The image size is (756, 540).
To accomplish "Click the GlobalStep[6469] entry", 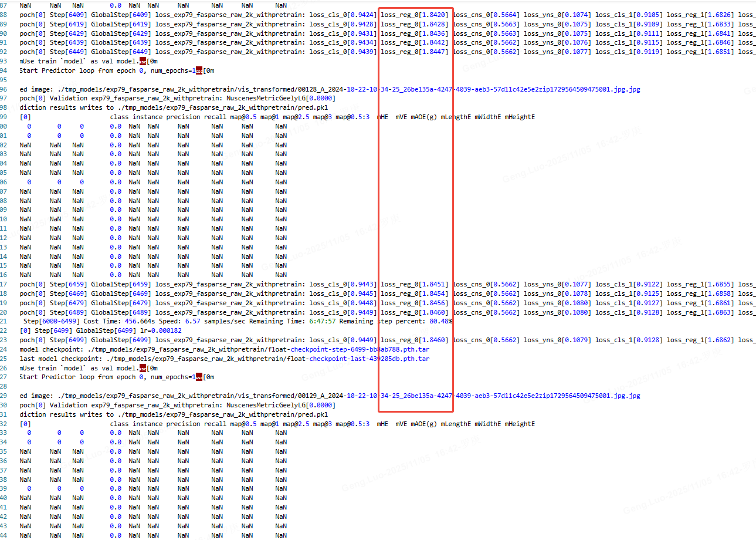I will tap(121, 293).
